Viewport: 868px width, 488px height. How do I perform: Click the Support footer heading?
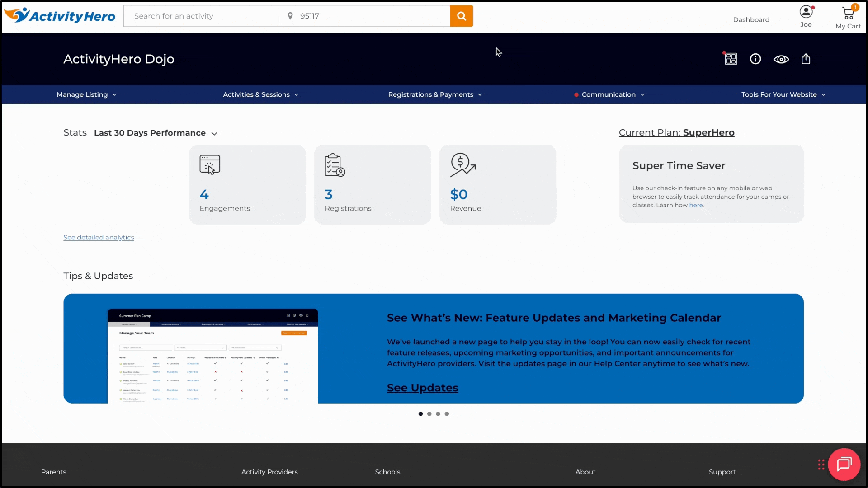point(722,472)
